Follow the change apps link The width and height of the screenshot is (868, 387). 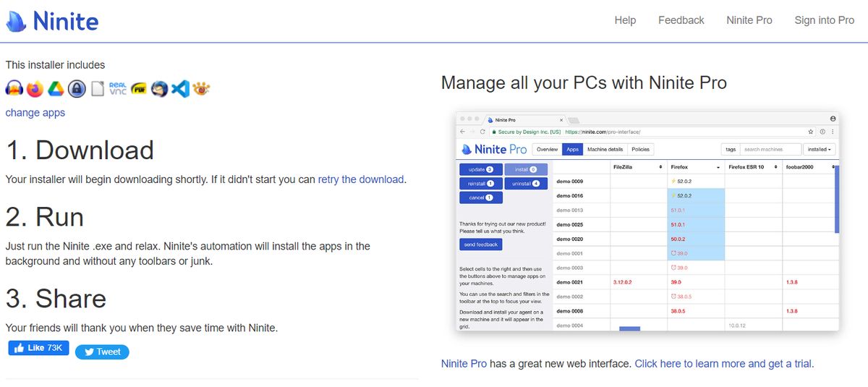[35, 113]
